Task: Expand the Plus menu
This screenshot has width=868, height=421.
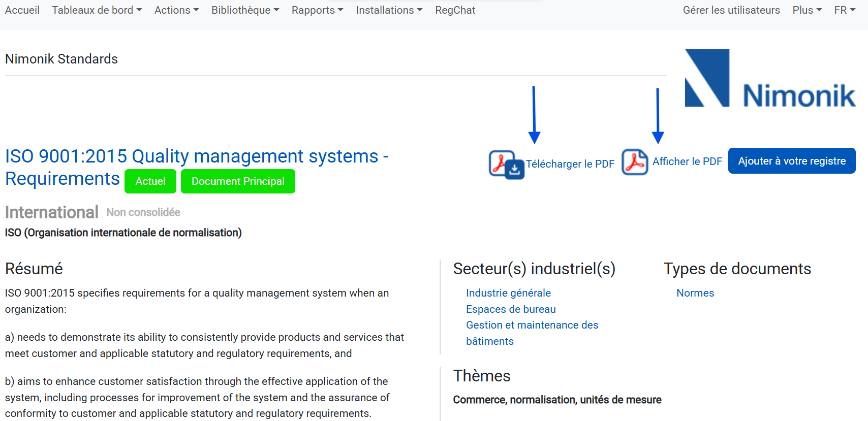Action: (807, 10)
